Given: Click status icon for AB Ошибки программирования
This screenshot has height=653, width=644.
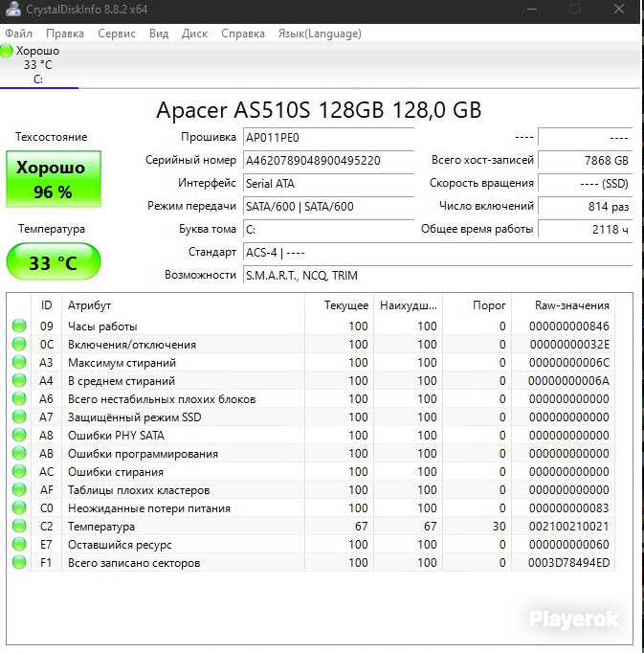Looking at the screenshot, I should coord(19,453).
